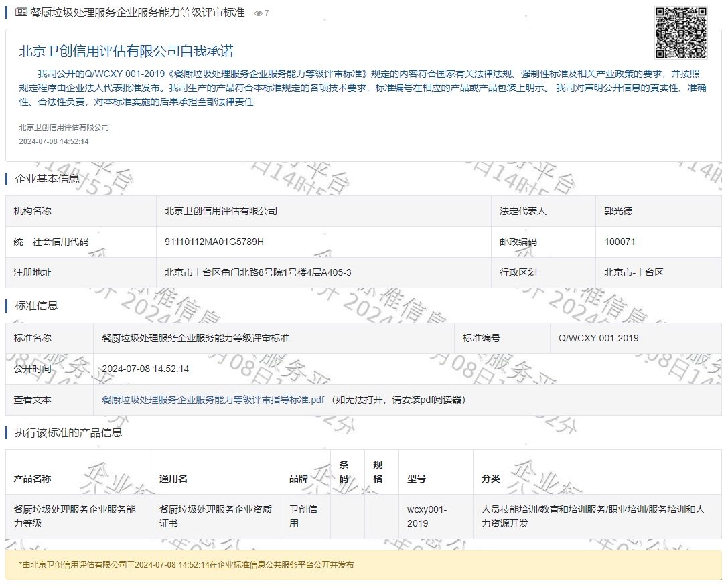Open the 餐厨垃圾处理服务企业服务能力等级评审指导标准.pdf link
The width and height of the screenshot is (728, 585).
[x=213, y=400]
